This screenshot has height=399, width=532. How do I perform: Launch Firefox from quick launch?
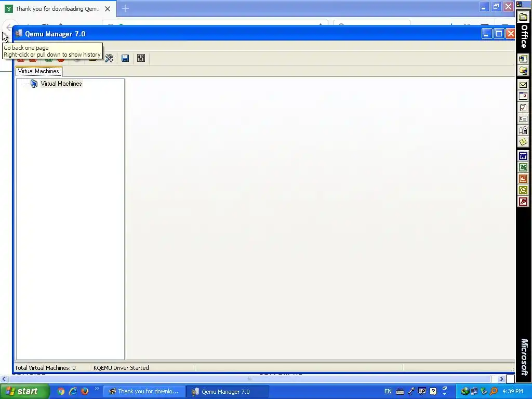pyautogui.click(x=85, y=392)
